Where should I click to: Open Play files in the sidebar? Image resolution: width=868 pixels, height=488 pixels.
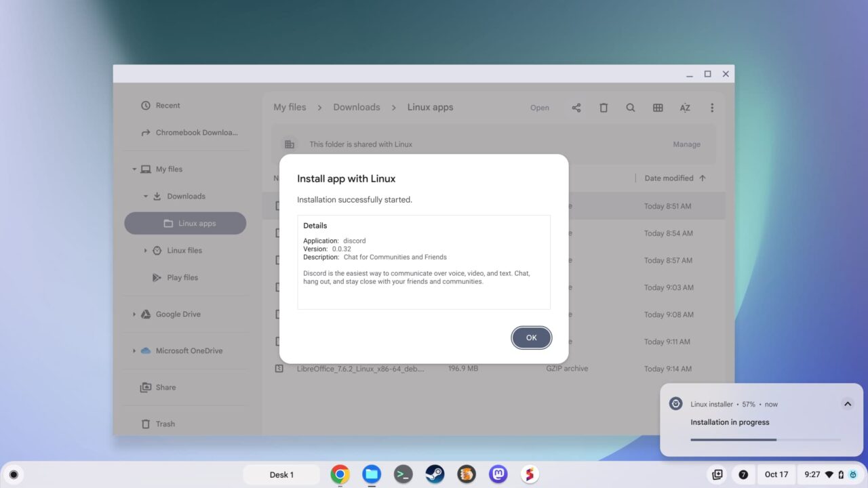point(177,278)
